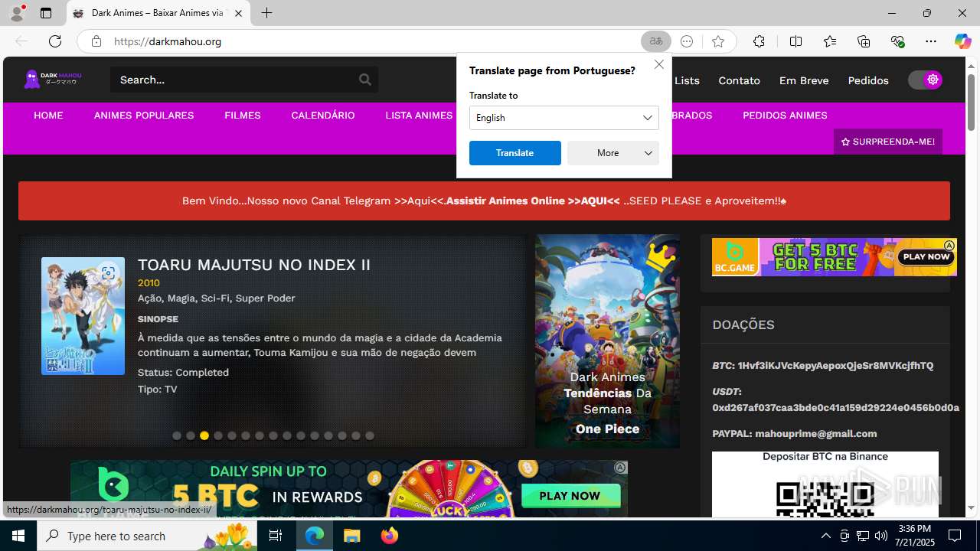Viewport: 980px width, 551px height.
Task: Show hidden system tray icons
Action: click(825, 536)
